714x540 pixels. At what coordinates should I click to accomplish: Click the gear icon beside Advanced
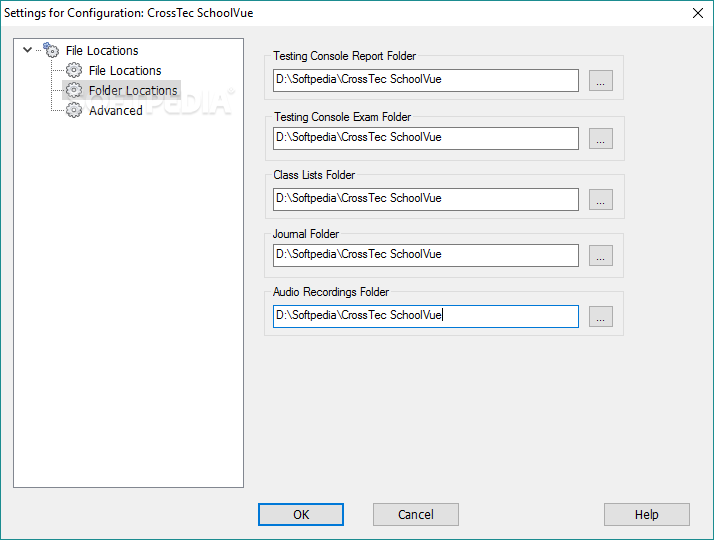(74, 110)
